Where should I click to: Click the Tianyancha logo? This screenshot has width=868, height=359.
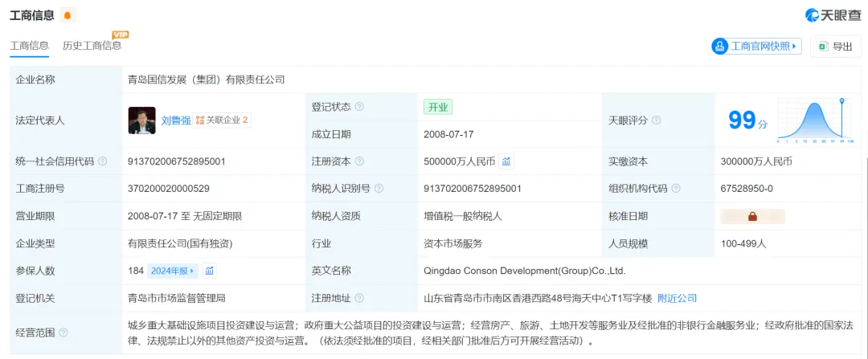(833, 15)
